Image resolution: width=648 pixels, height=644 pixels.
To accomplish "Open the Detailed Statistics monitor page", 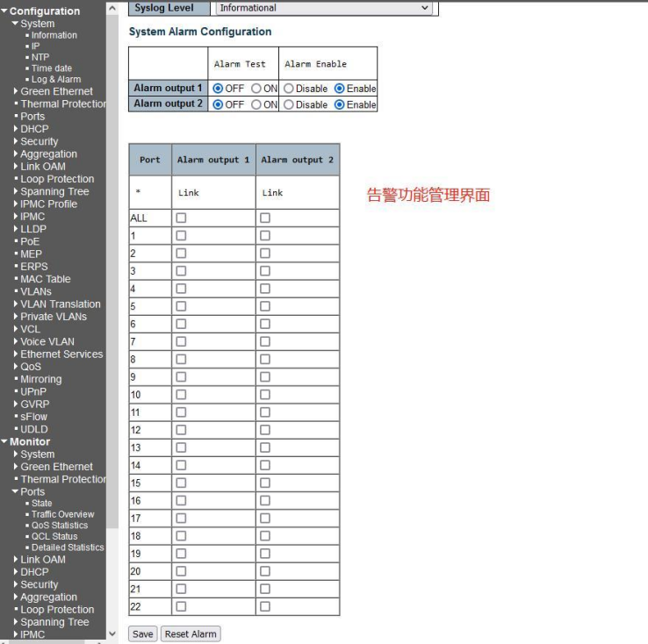I will pos(68,547).
